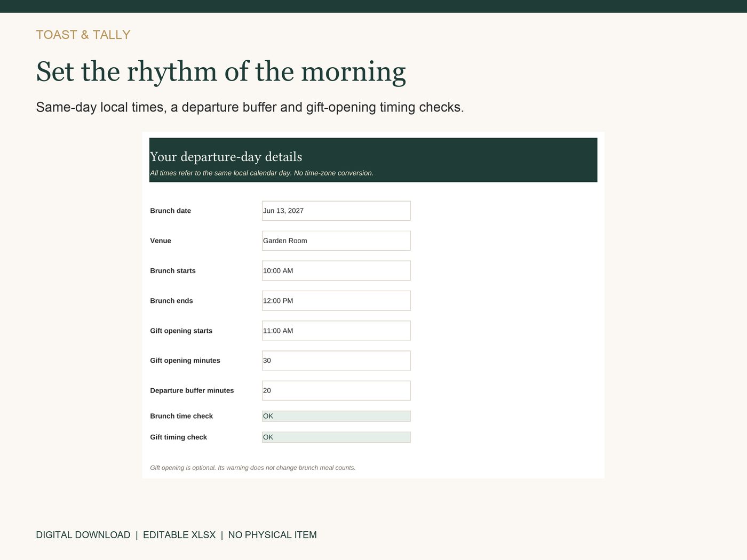Select the 'Gift opening starts' label
The image size is (747, 560).
(181, 331)
